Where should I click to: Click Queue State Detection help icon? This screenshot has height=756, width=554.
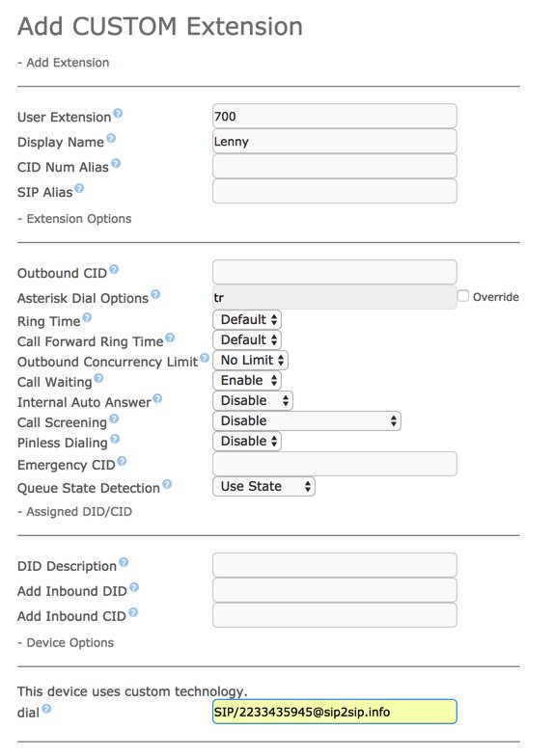(x=166, y=484)
